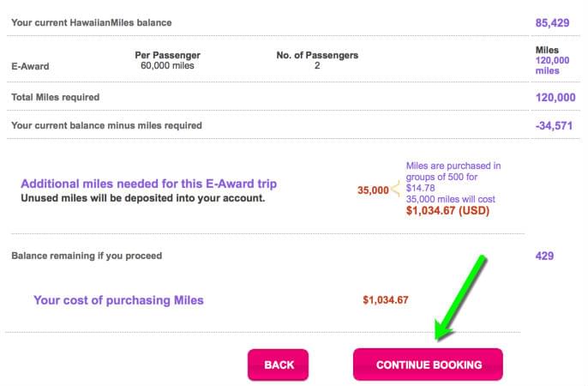Click the $1,034.67 purchase cost total

click(x=386, y=300)
